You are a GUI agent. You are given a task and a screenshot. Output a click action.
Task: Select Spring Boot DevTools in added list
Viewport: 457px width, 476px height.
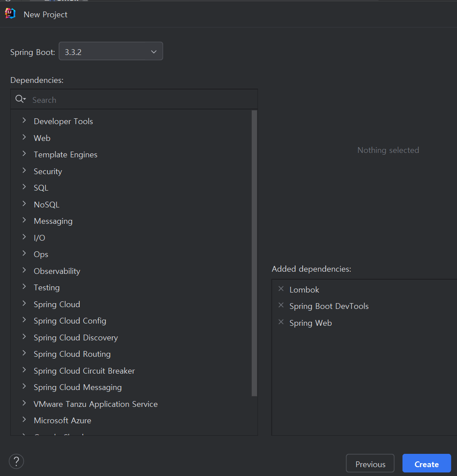(x=329, y=306)
